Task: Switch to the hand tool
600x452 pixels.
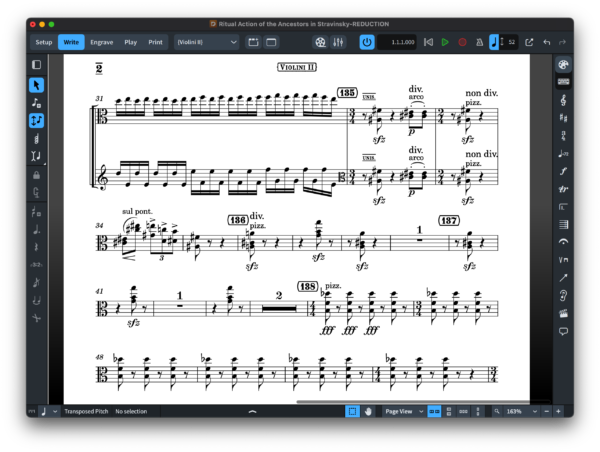Action: pos(368,411)
